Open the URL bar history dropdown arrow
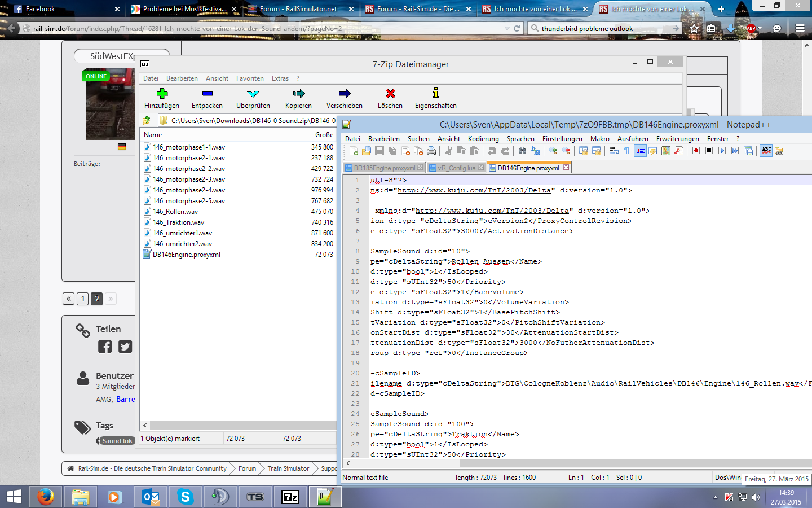The image size is (812, 508). [x=506, y=28]
